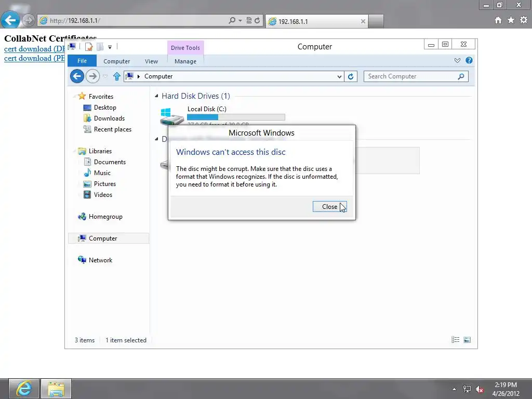
Task: Open the network tray icon
Action: 467,389
